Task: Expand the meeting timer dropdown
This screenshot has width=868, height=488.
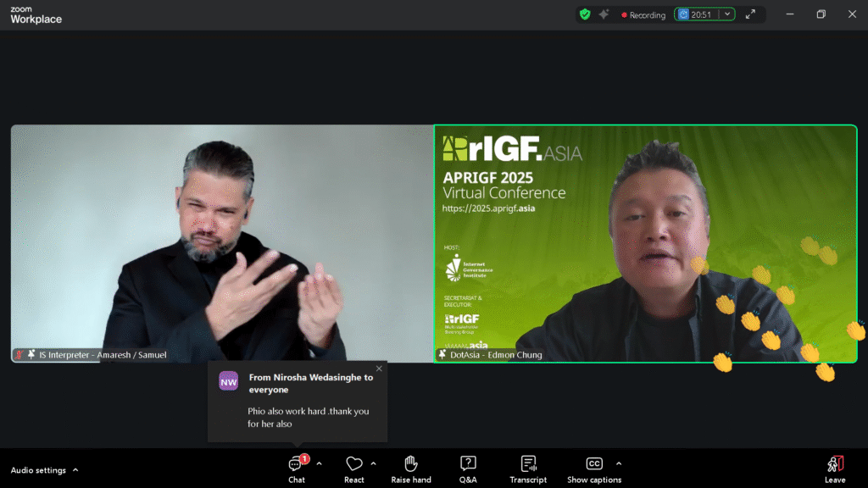Action: tap(726, 14)
